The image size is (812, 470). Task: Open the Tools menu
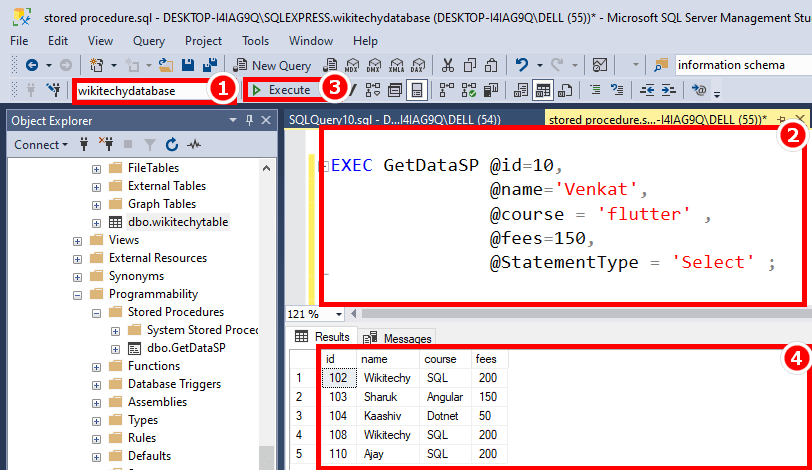pyautogui.click(x=255, y=40)
